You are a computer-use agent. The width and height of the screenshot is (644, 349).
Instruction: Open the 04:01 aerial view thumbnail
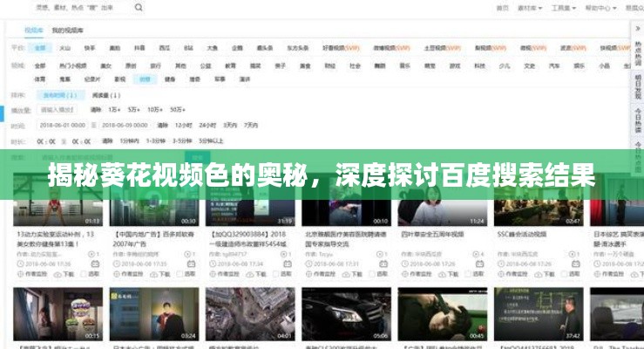pyautogui.click(x=250, y=314)
